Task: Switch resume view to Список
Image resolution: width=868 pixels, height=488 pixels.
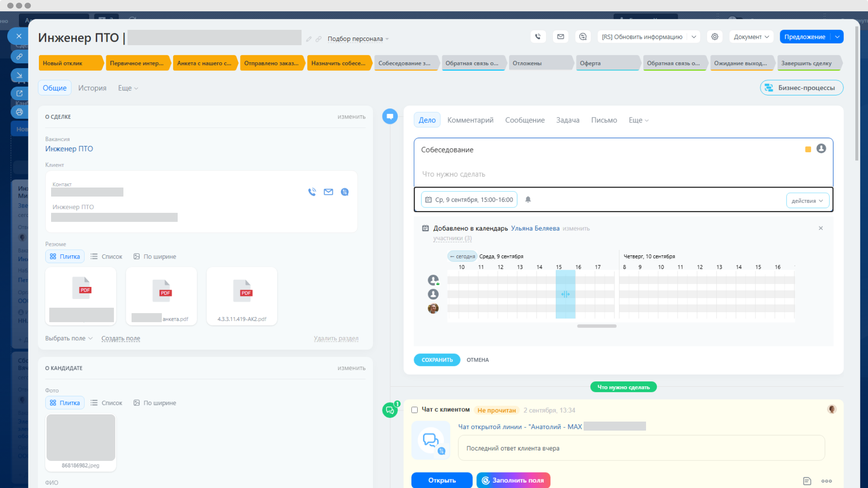Action: tap(107, 256)
